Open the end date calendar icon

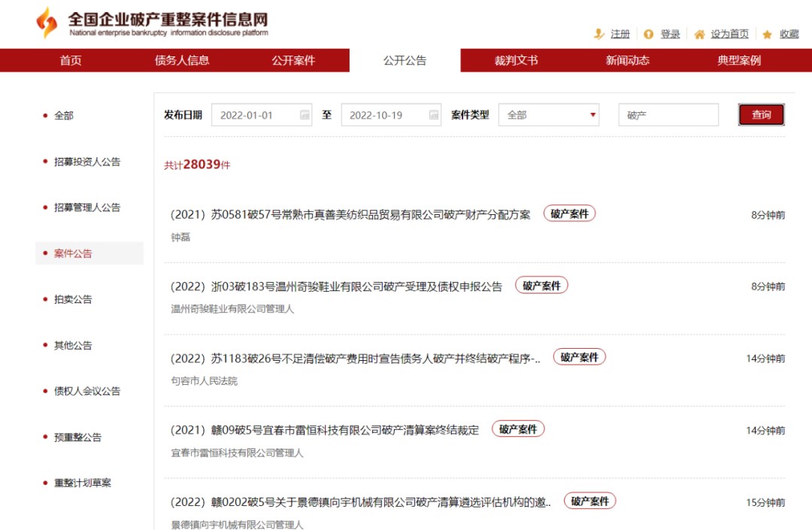tap(434, 115)
